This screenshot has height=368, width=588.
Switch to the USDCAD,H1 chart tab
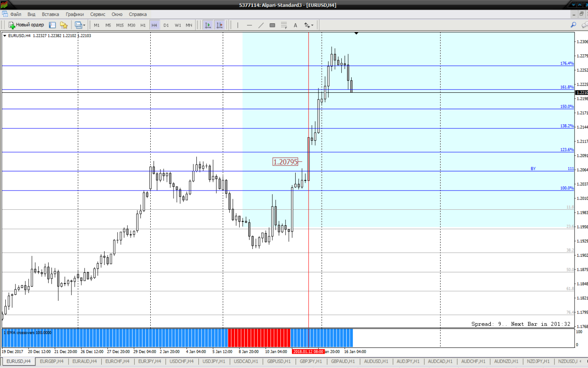[x=246, y=361]
